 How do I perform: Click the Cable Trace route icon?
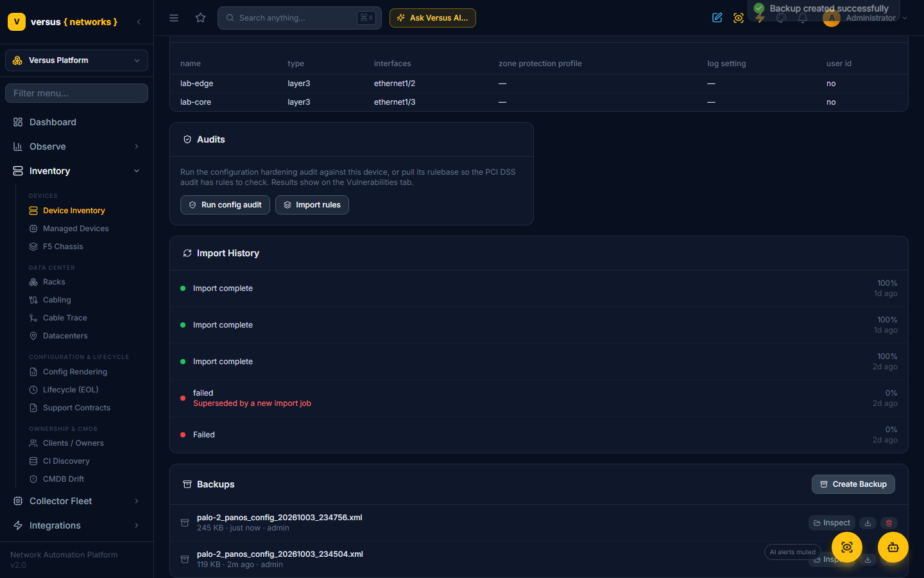pyautogui.click(x=33, y=318)
